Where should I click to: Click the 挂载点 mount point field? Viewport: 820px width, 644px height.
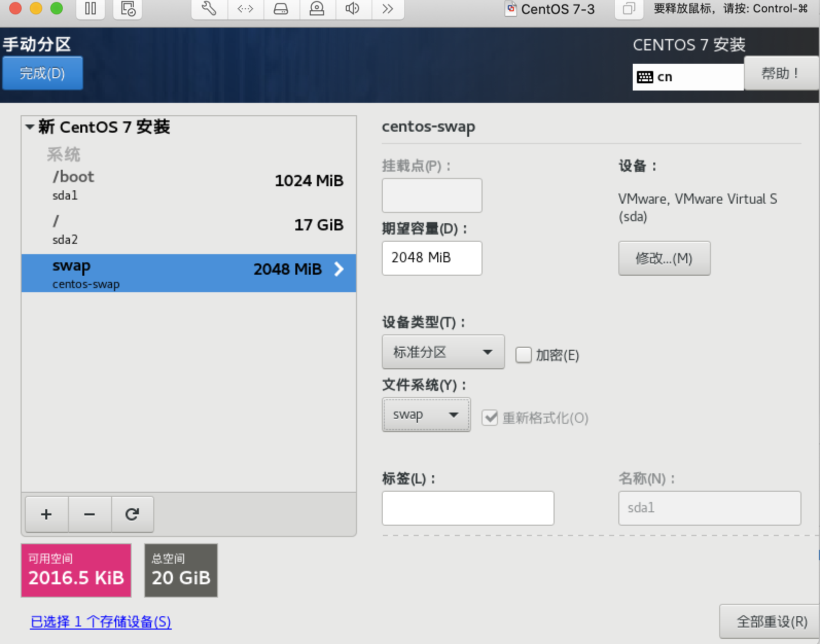pos(432,195)
